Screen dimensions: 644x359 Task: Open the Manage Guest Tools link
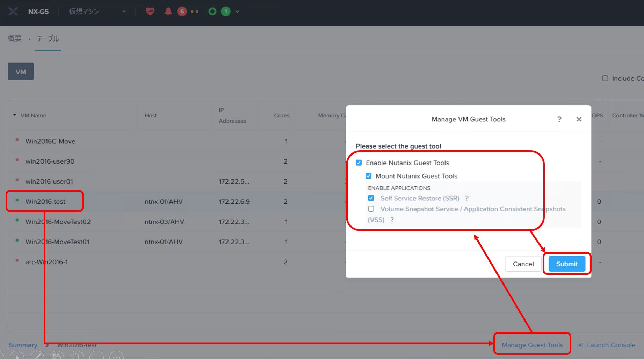pyautogui.click(x=532, y=345)
